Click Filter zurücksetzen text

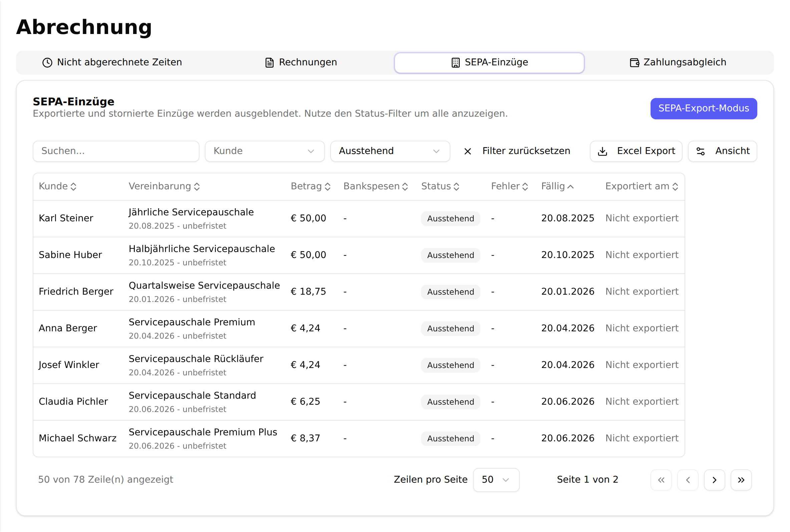click(526, 151)
